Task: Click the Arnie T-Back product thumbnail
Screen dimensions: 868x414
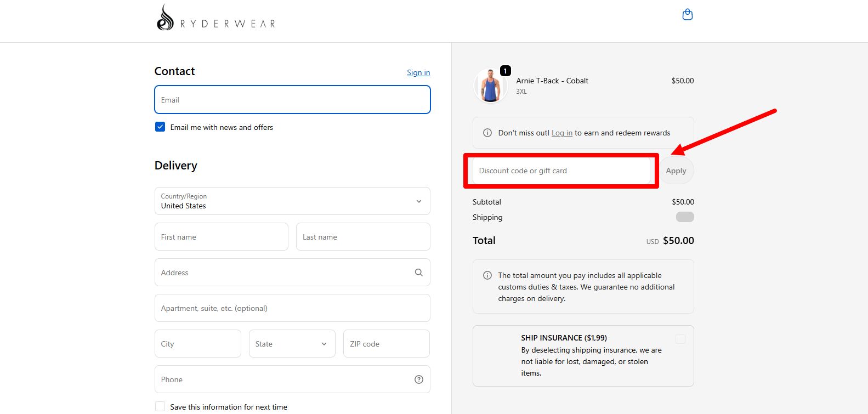Action: click(490, 86)
